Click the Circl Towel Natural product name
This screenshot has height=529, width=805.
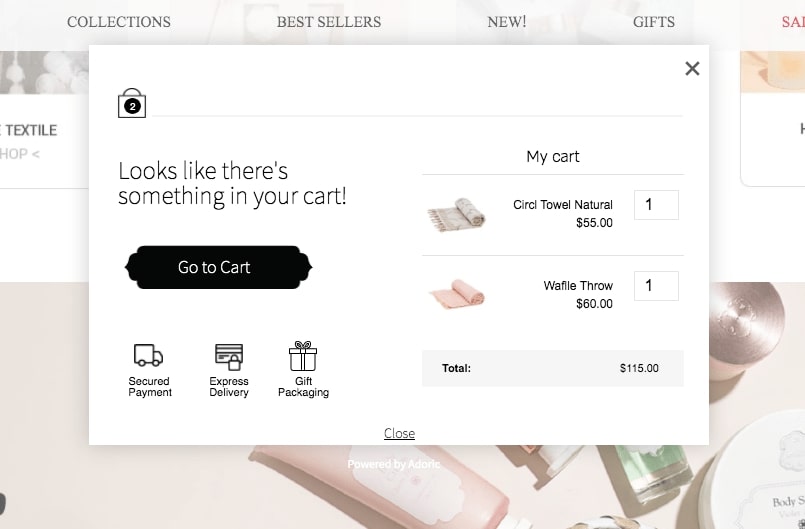point(563,205)
